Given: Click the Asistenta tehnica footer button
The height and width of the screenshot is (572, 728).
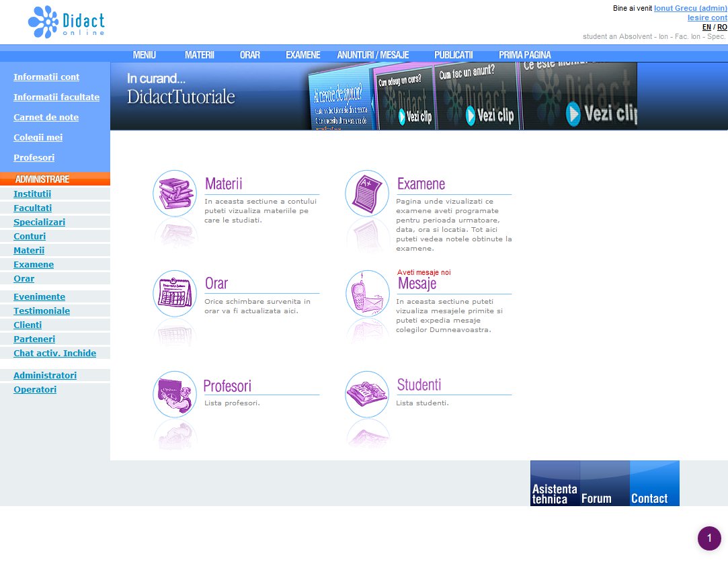Looking at the screenshot, I should [555, 483].
